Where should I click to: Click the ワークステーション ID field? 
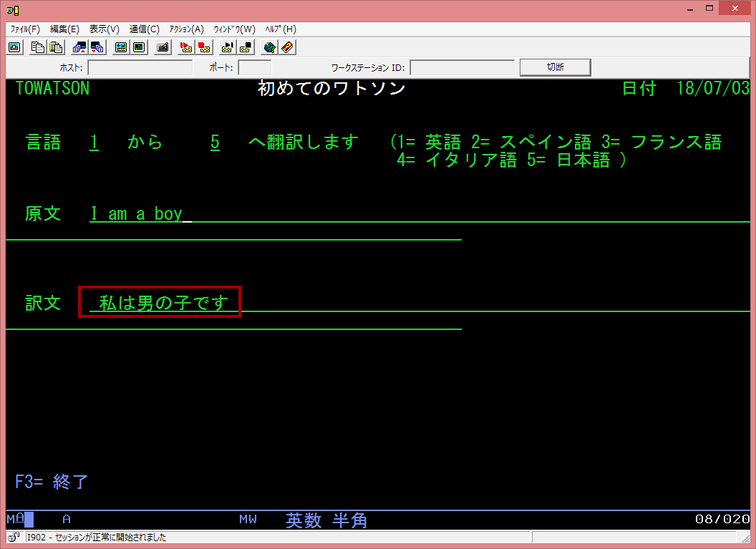[x=462, y=67]
